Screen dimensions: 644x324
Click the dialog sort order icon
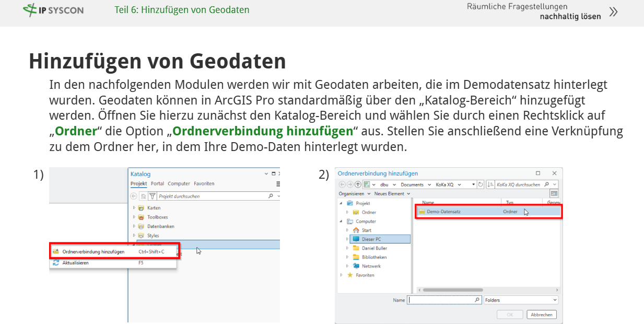pyautogui.click(x=490, y=184)
